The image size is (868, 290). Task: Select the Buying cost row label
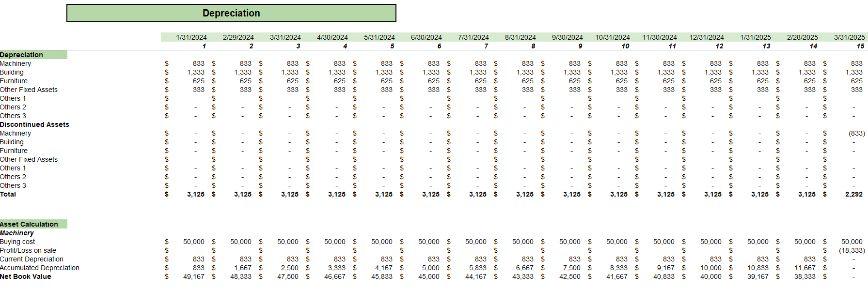[17, 242]
